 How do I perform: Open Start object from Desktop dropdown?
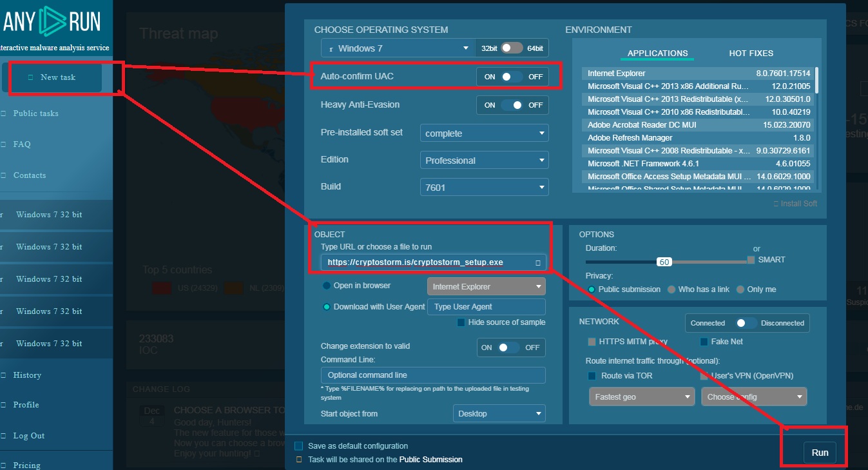tap(499, 414)
